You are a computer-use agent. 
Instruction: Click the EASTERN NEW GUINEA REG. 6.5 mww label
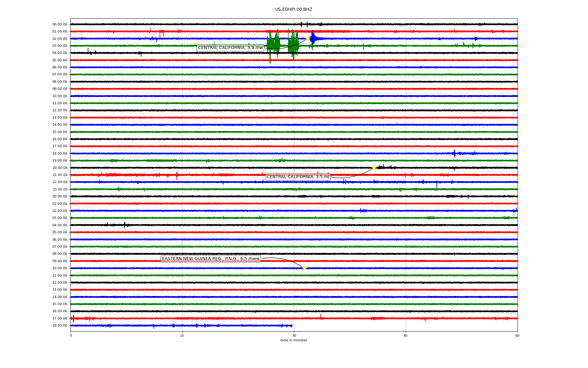point(211,259)
